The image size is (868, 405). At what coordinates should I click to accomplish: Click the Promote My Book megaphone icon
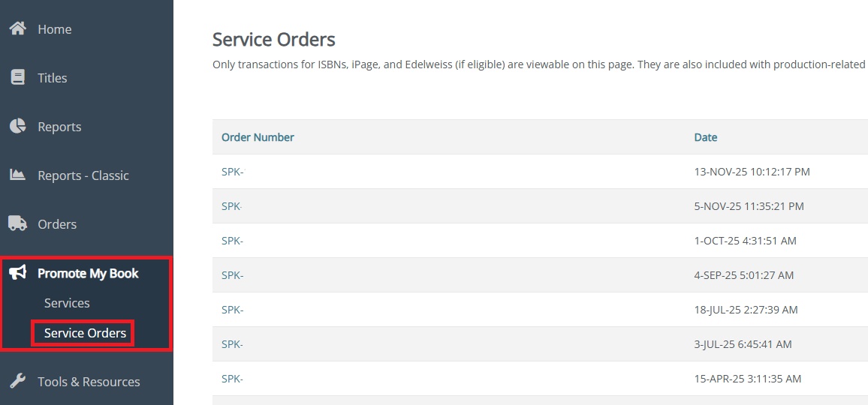pos(18,272)
